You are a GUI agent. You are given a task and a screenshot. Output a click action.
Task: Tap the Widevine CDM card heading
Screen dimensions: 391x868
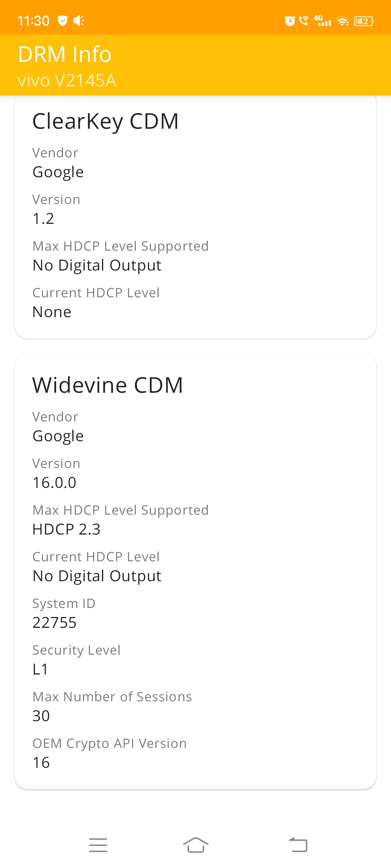[x=108, y=385]
